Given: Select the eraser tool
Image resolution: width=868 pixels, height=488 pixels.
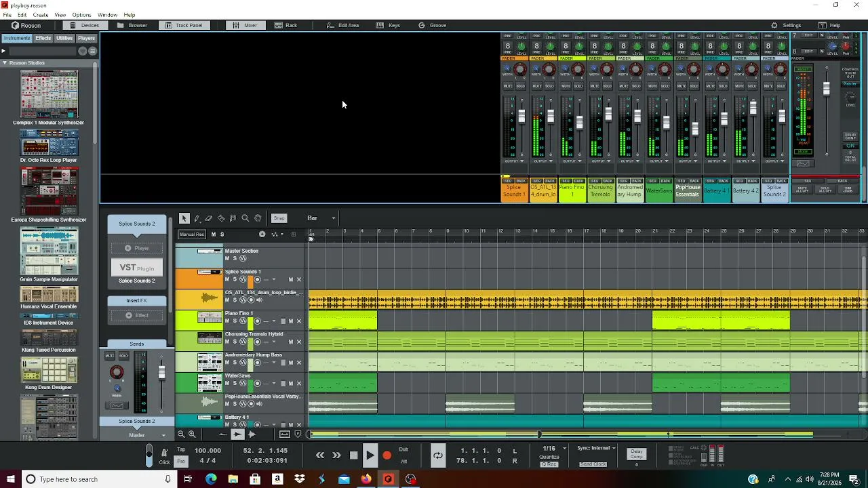Looking at the screenshot, I should tap(209, 218).
